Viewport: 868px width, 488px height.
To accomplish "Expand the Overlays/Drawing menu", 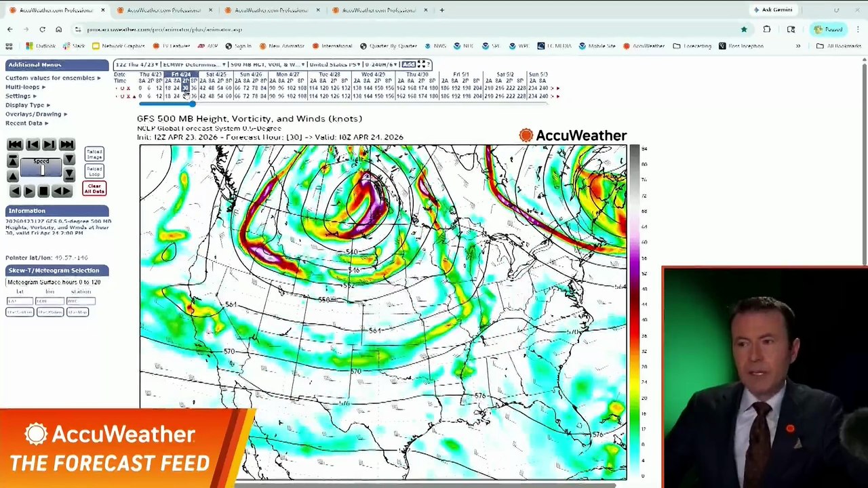I will tap(36, 114).
